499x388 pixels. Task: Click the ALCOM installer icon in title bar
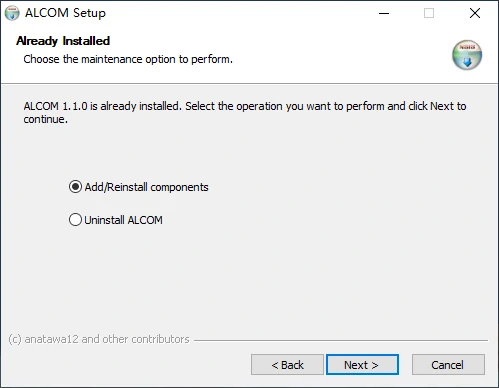pyautogui.click(x=12, y=13)
